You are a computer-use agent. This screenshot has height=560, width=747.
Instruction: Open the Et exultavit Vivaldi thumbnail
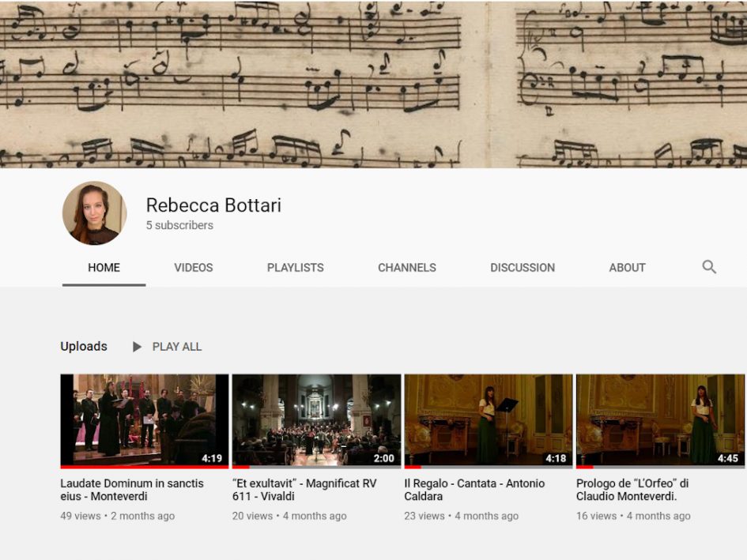click(x=316, y=421)
